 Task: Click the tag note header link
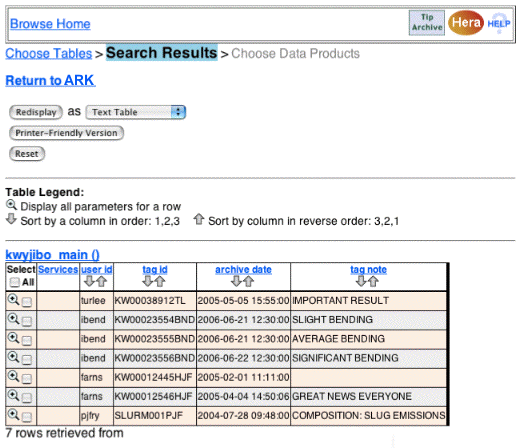click(x=368, y=269)
